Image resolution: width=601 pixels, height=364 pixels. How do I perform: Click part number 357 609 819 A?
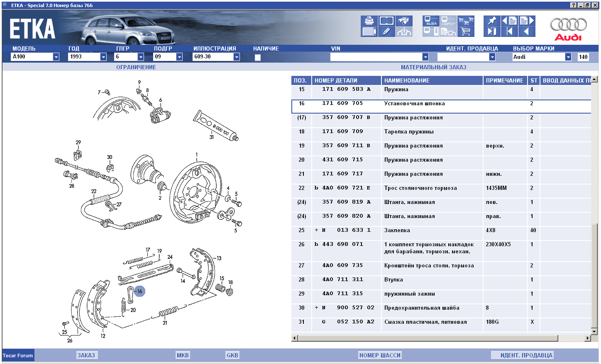point(346,202)
